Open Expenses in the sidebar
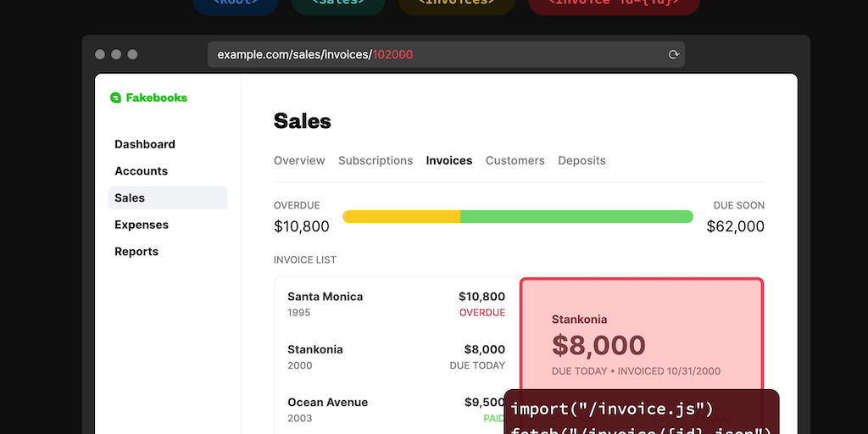 tap(142, 225)
